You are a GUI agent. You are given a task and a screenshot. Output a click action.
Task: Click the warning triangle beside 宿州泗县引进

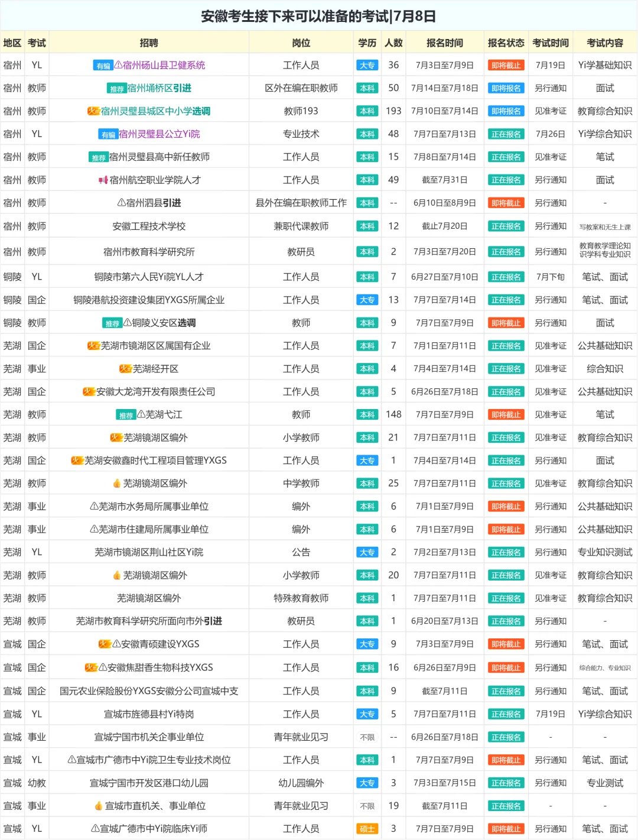click(x=121, y=203)
